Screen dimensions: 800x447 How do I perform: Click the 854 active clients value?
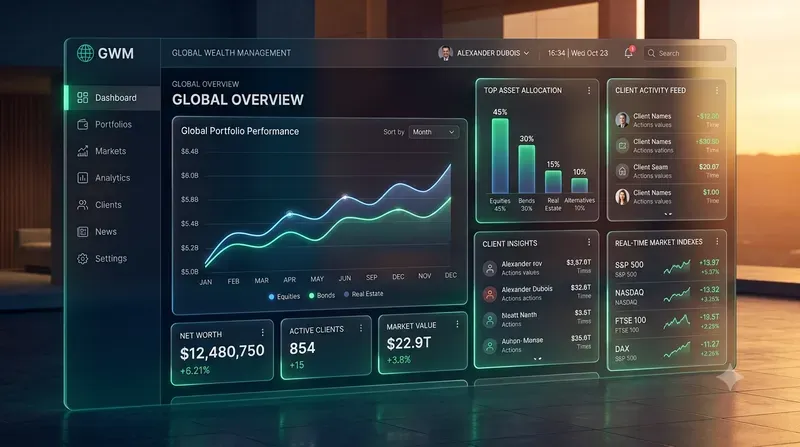click(302, 349)
